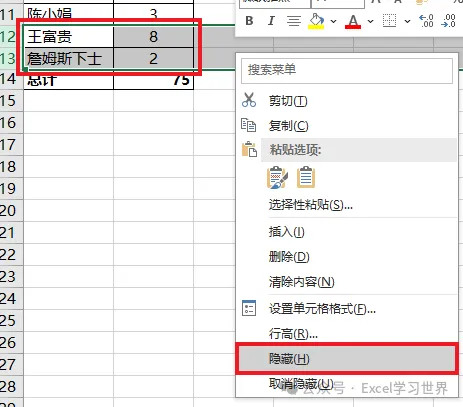The image size is (463, 407).
Task: Open font color dropdown arrow
Action: pos(370,21)
